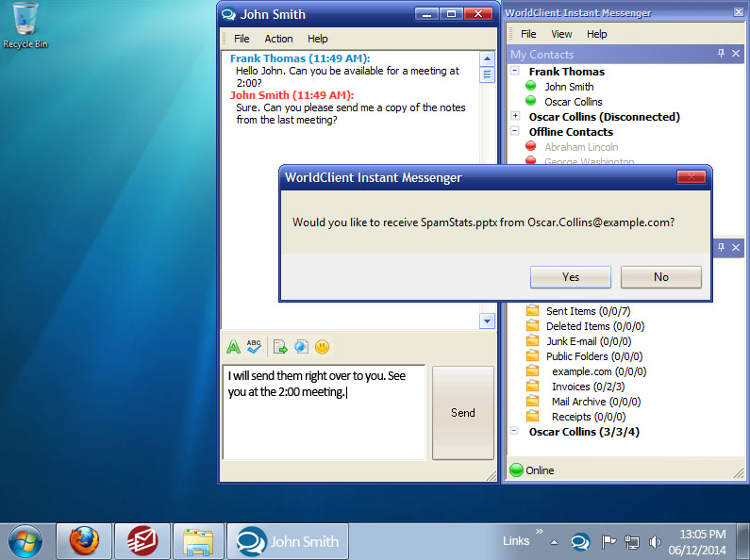Open File menu in WorldClient Instant Messenger
The width and height of the screenshot is (750, 560).
528,34
